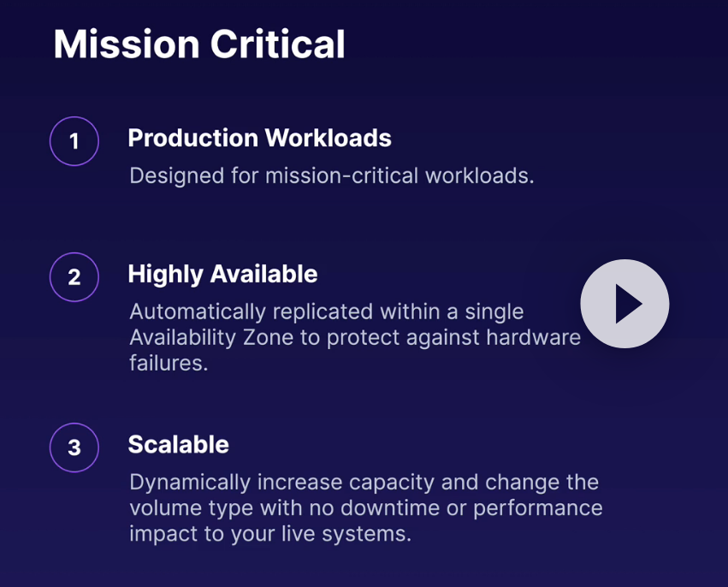Click the word 'Critical' in the title

click(x=281, y=44)
